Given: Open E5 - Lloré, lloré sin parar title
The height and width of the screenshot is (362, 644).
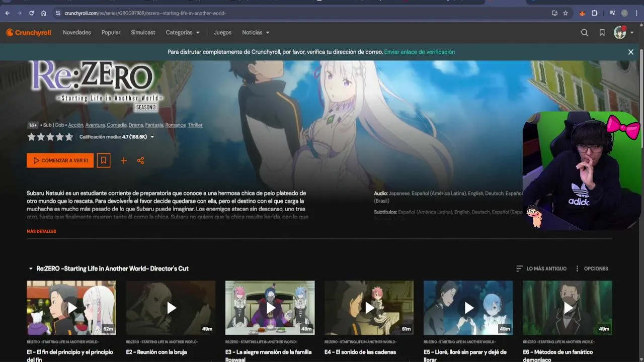Looking at the screenshot, I should coord(465,355).
